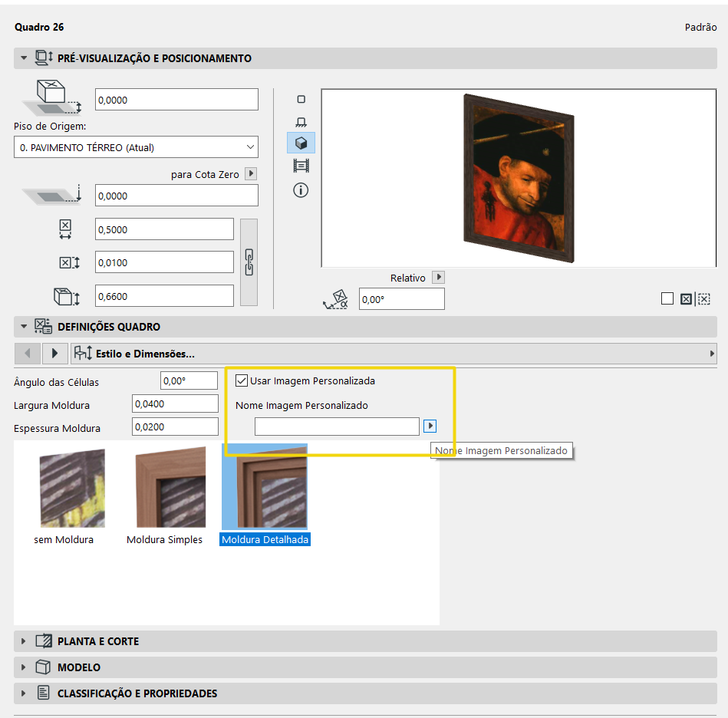Viewport: 728px width, 718px height.
Task: Uncheck Usar Imagem Personalizada
Action: [242, 381]
